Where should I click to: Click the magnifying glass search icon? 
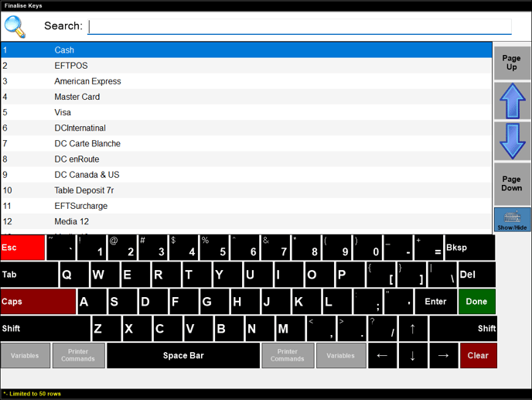pos(15,26)
